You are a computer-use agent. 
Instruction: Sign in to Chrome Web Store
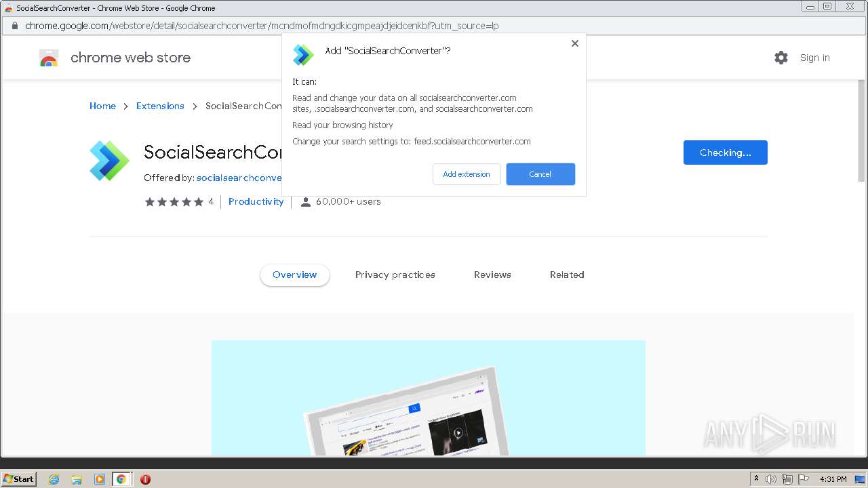coord(814,58)
